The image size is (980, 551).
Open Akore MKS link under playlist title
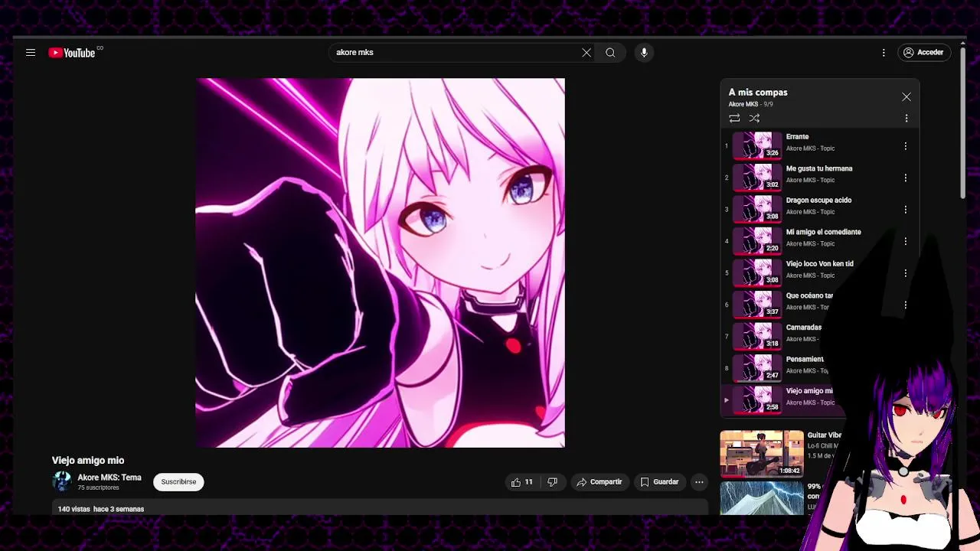tap(743, 104)
